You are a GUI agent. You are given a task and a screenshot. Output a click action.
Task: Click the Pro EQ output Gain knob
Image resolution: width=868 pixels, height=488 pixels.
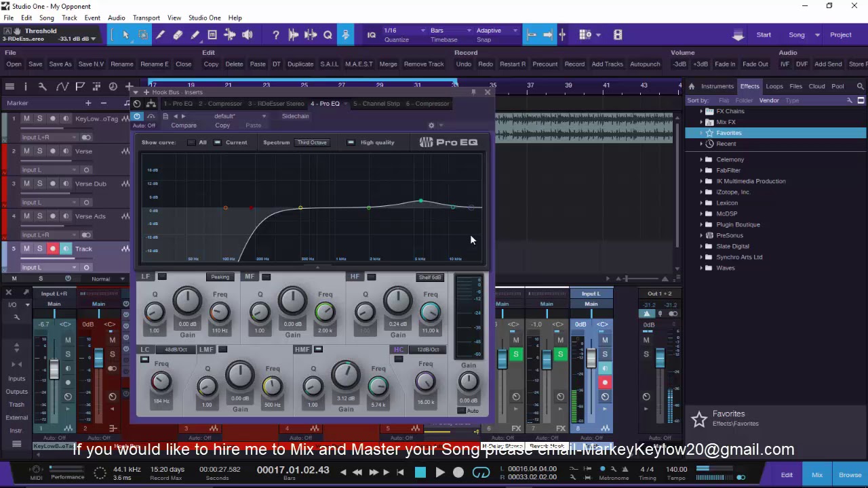(468, 383)
